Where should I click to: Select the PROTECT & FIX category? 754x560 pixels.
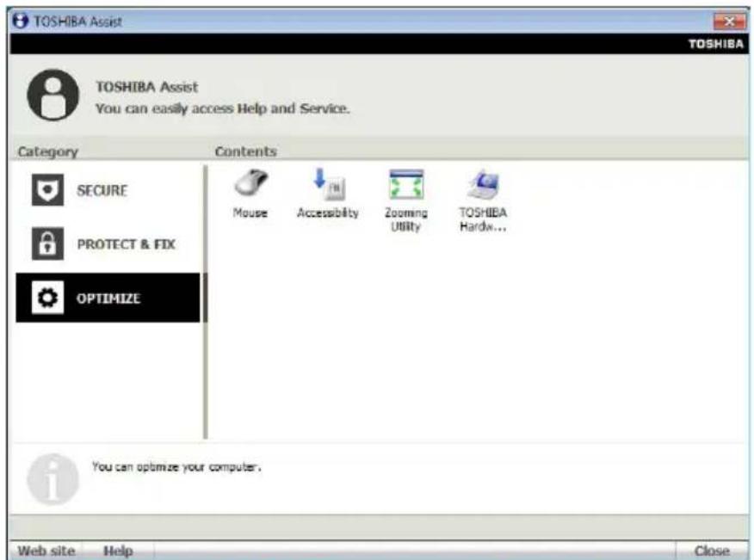(108, 244)
